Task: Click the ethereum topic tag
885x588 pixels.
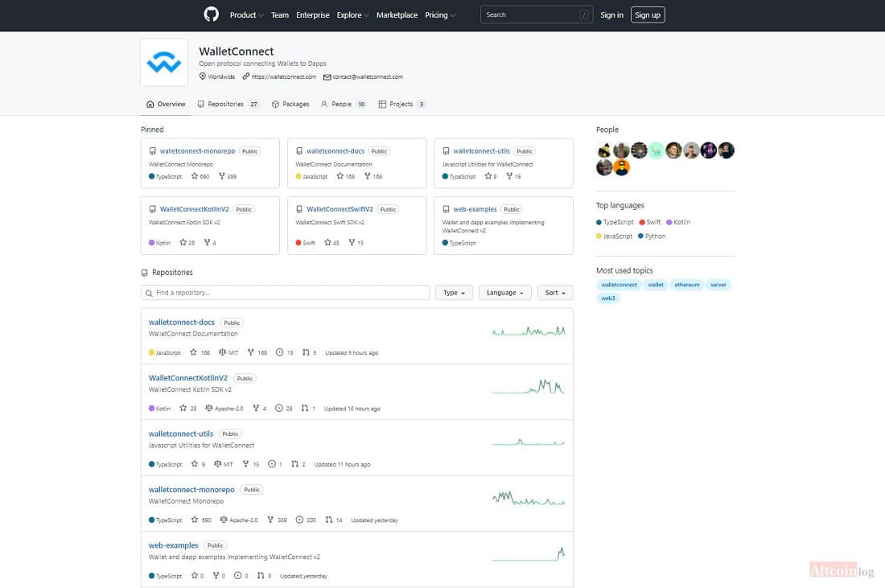Action: (686, 285)
